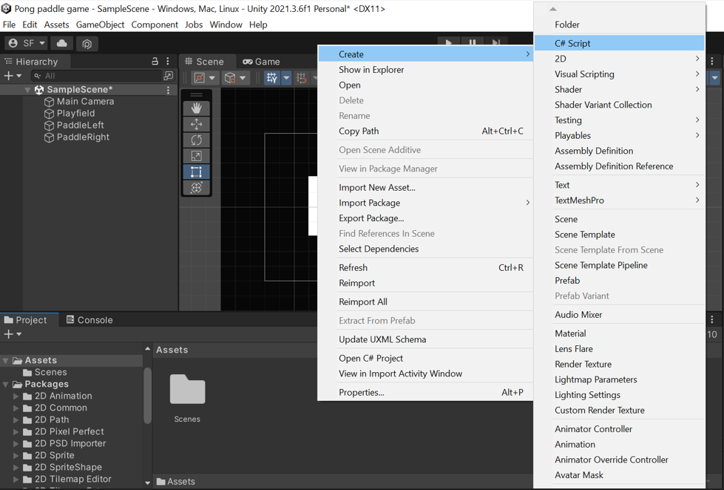Open the Scenes folder thumbnail
Viewport: 724px width, 490px height.
click(x=187, y=390)
